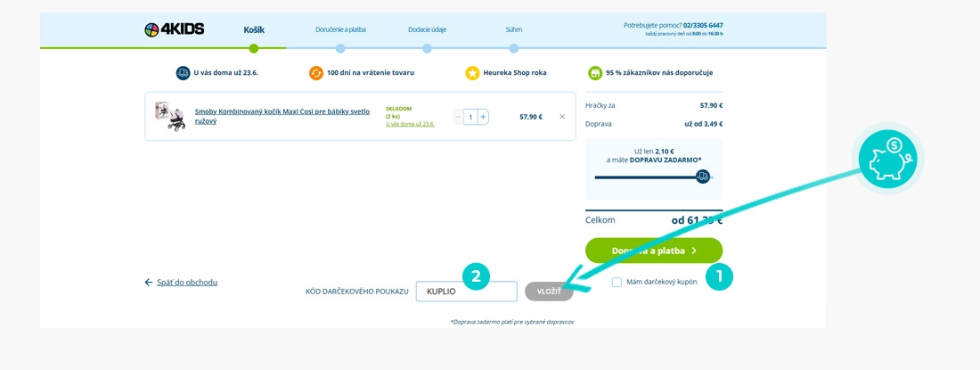The image size is (980, 370).
Task: Increase the quantity with the plus button
Action: click(x=483, y=117)
